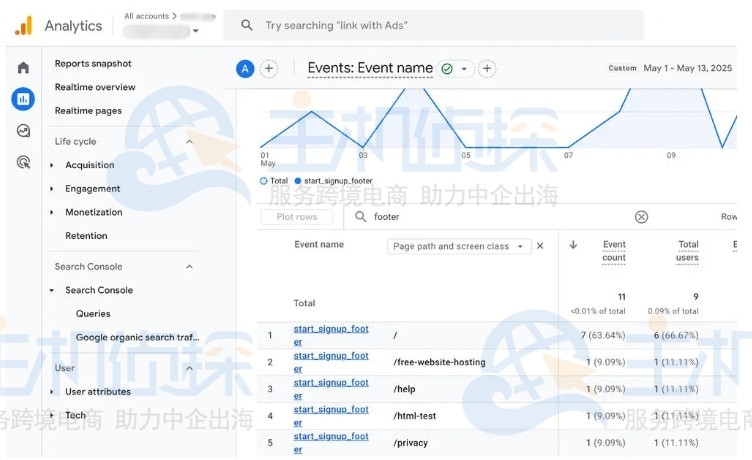Click the add comparison plus icon

pos(269,69)
